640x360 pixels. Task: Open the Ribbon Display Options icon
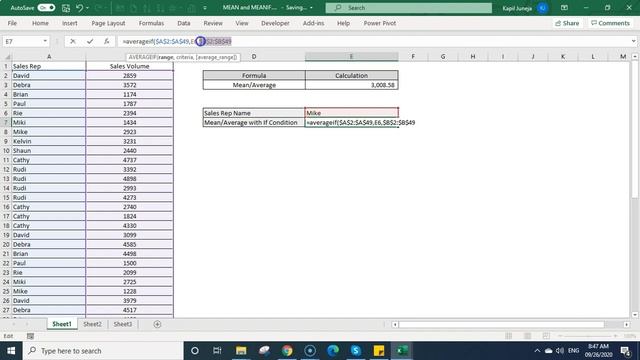564,8
